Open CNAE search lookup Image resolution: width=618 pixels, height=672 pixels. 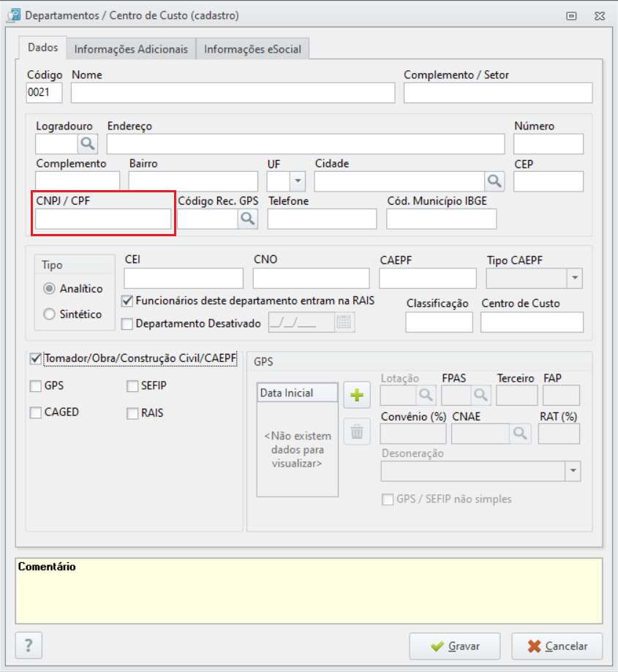coord(520,434)
